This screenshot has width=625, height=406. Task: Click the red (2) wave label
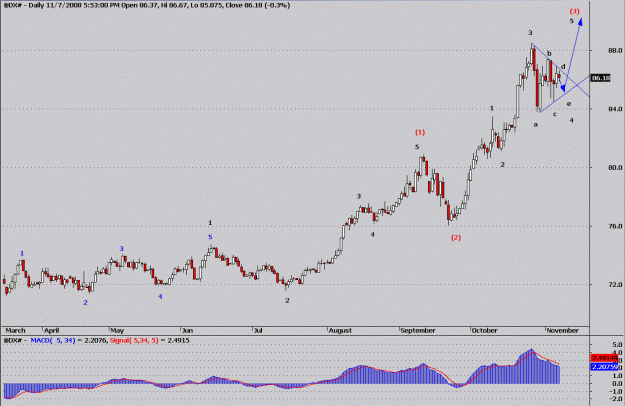456,237
